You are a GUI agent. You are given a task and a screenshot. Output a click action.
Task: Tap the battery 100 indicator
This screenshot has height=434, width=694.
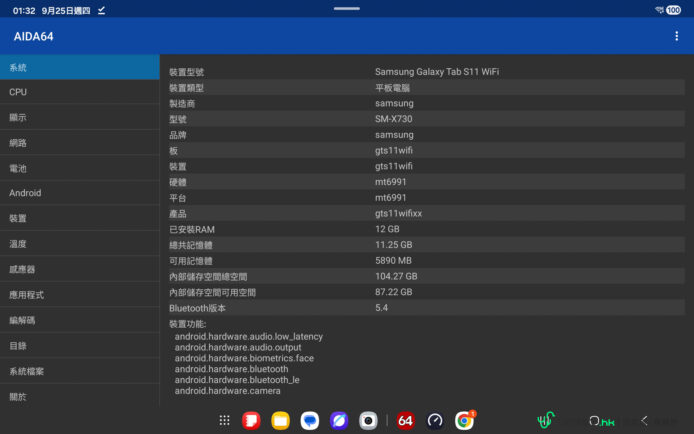pos(673,10)
